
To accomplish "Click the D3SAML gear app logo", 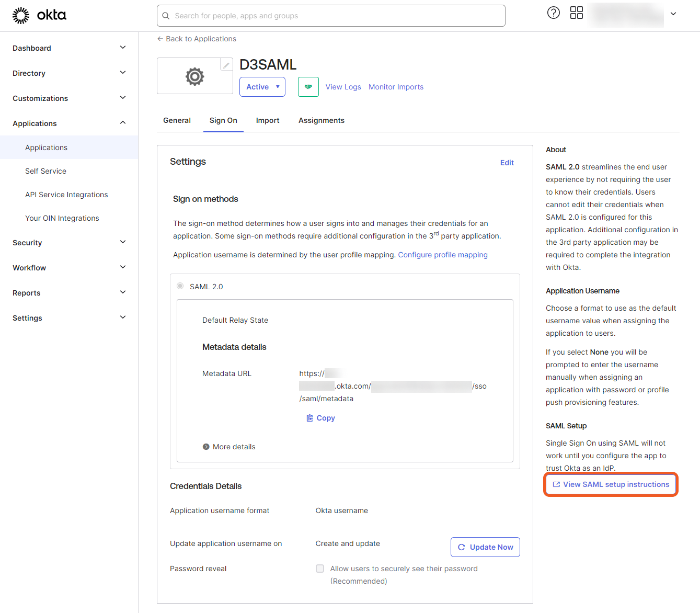I will coord(194,76).
